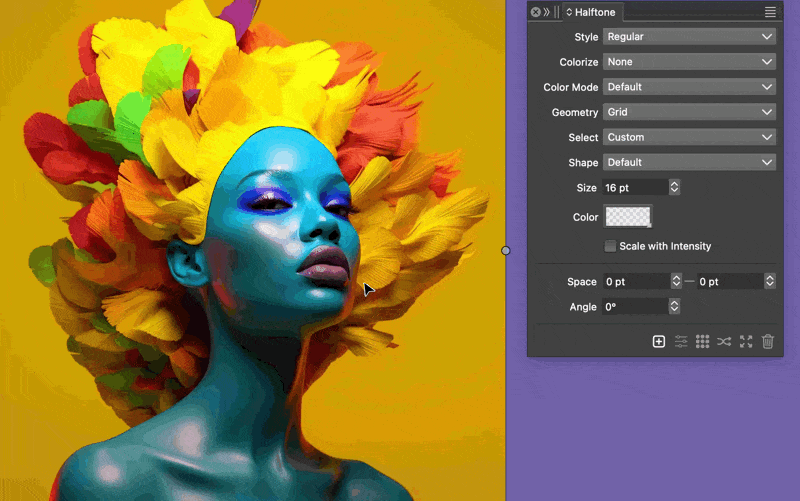The height and width of the screenshot is (501, 800).
Task: Click the transparent Color swatch
Action: [627, 216]
